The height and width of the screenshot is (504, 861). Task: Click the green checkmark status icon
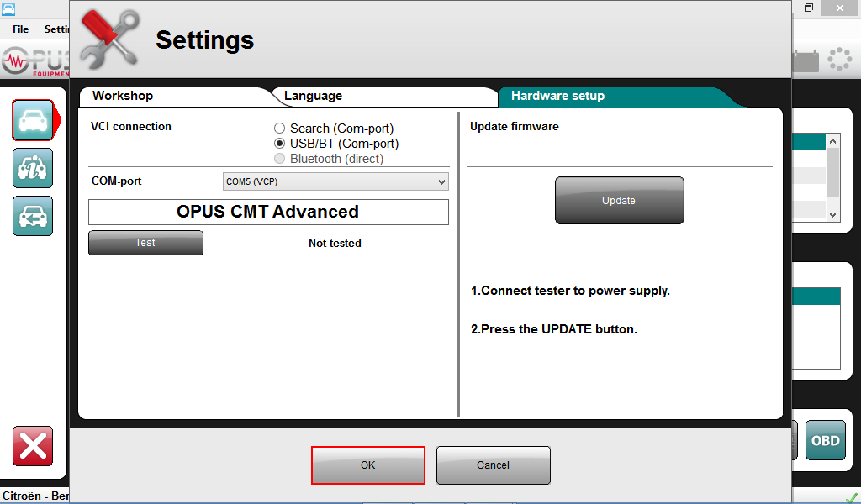(852, 498)
